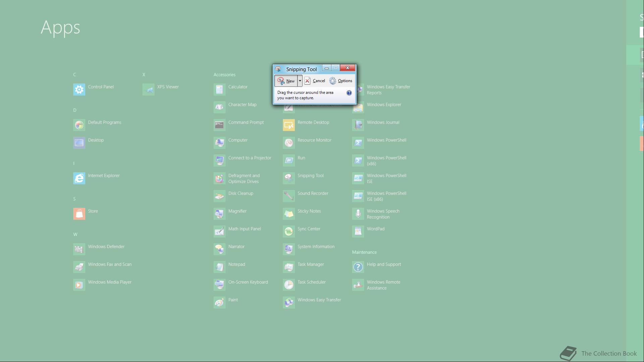Screen dimensions: 644x362
Task: Click the Windows PowerShell ISE icon
Action: coord(358,178)
